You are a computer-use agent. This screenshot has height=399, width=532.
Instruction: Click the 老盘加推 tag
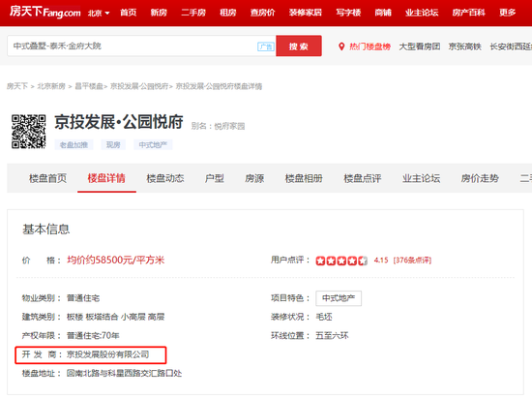(74, 144)
